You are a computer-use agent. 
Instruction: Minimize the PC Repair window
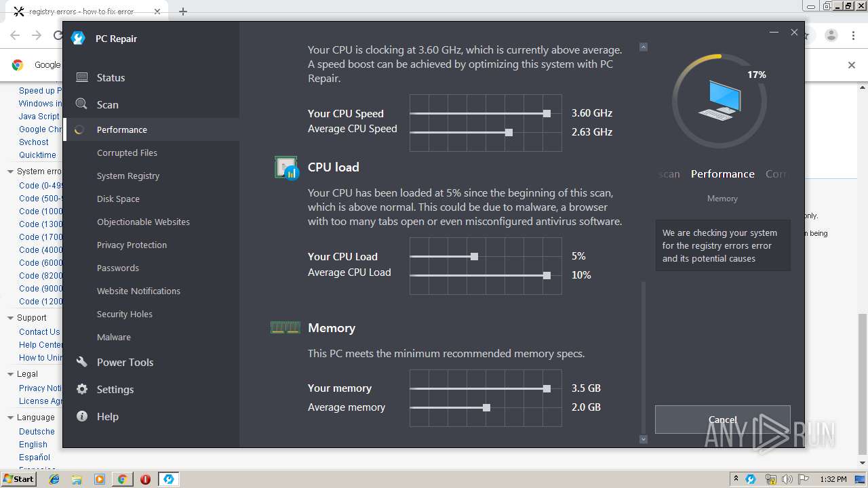[x=774, y=32]
